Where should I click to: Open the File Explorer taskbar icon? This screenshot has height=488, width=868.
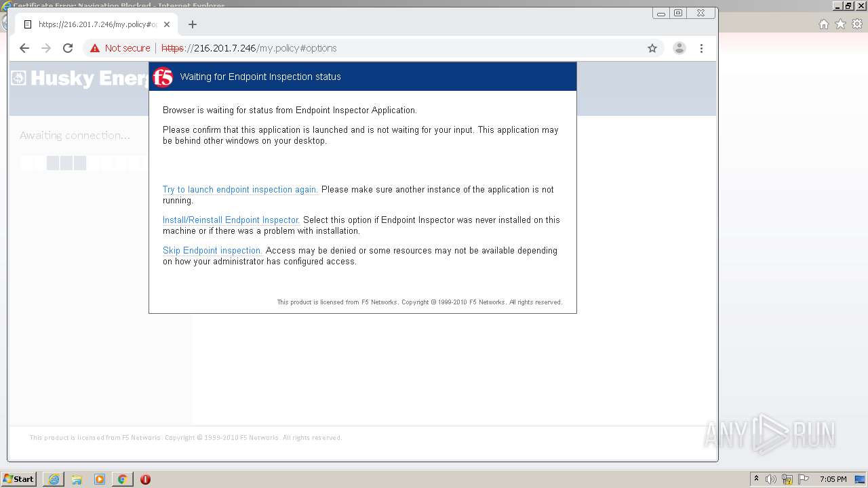click(x=77, y=479)
